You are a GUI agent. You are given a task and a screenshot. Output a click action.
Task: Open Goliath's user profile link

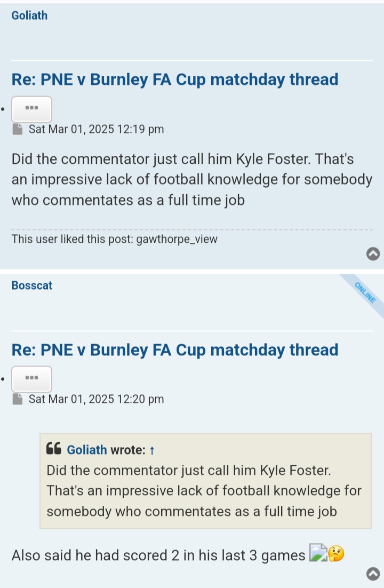click(x=29, y=15)
